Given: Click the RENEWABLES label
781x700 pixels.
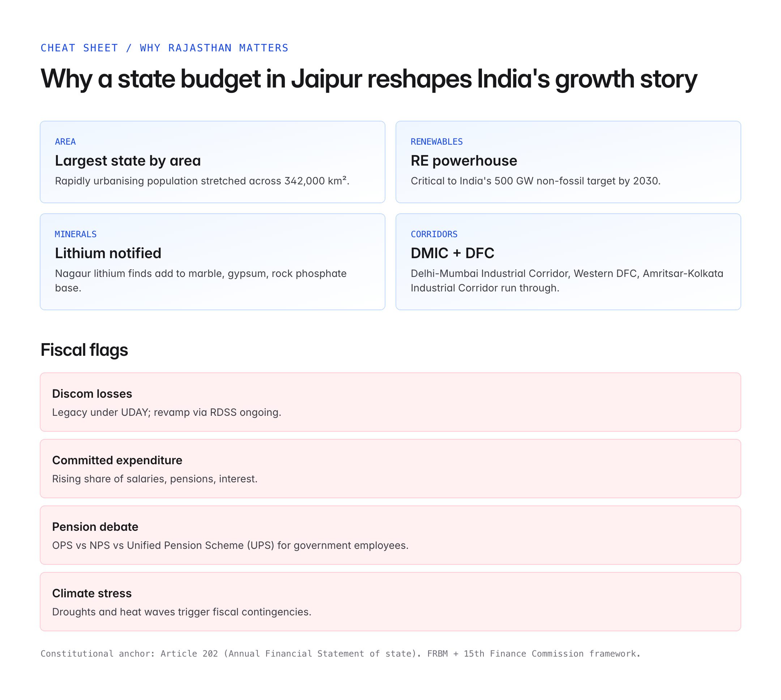Looking at the screenshot, I should [436, 141].
